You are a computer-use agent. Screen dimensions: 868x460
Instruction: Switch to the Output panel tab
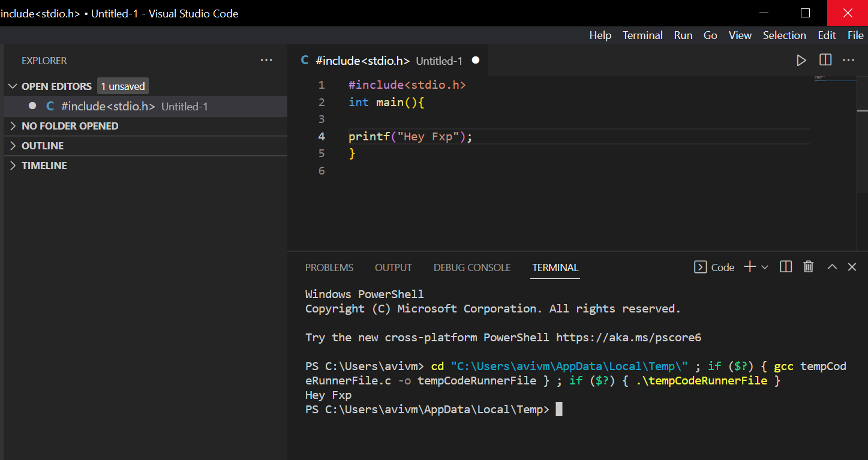click(394, 267)
